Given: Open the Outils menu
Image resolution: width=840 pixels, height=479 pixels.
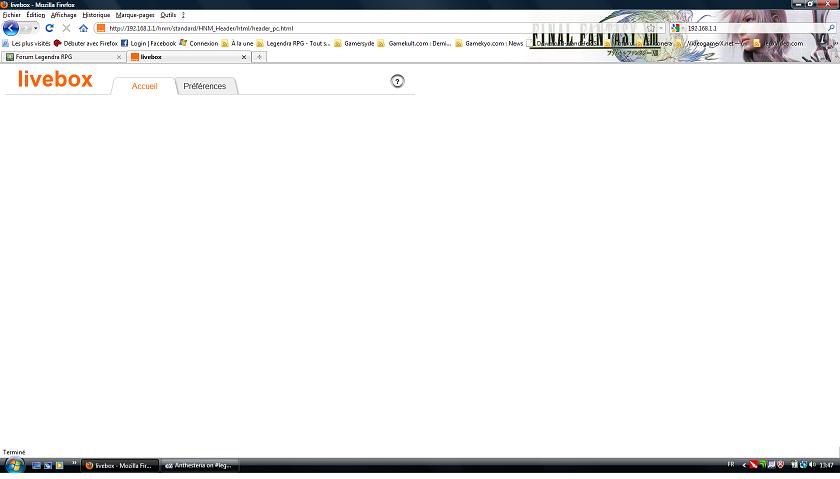Looking at the screenshot, I should click(168, 15).
